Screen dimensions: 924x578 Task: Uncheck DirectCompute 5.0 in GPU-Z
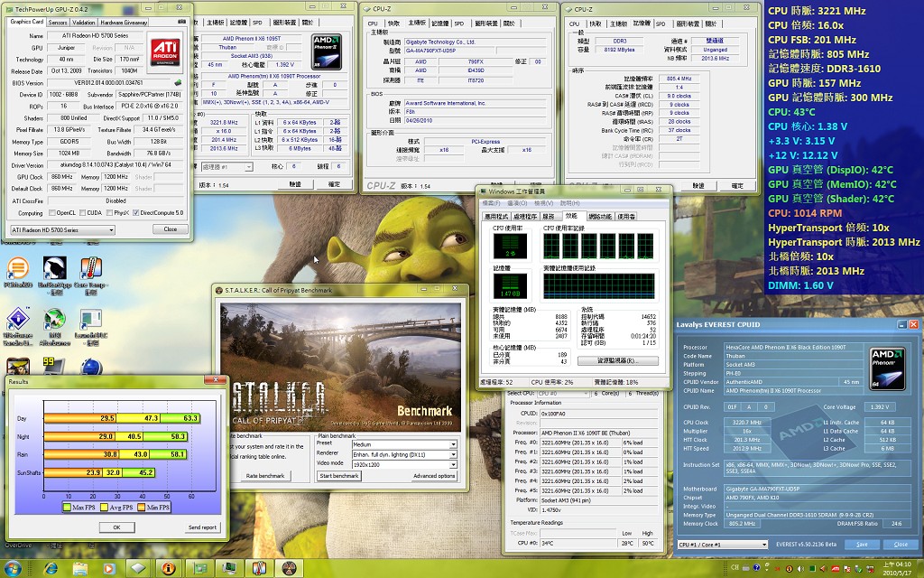click(136, 213)
